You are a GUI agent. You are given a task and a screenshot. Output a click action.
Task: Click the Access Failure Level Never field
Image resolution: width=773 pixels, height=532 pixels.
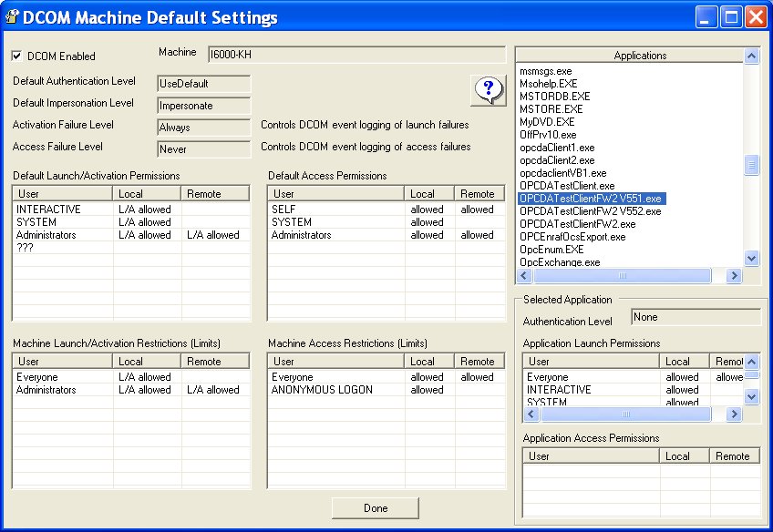(203, 149)
